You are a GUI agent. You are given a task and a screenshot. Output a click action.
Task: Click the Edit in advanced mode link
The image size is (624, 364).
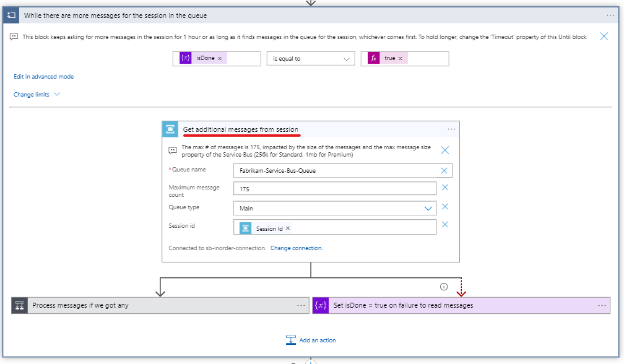pyautogui.click(x=43, y=76)
